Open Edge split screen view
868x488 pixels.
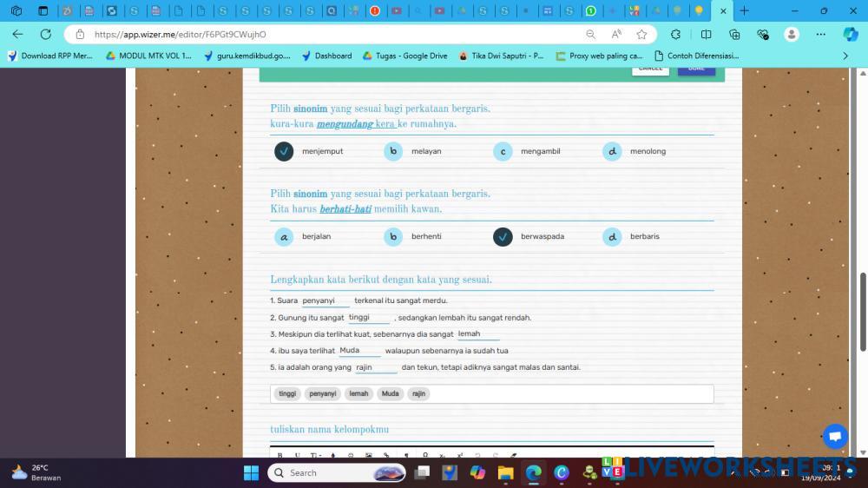point(706,34)
